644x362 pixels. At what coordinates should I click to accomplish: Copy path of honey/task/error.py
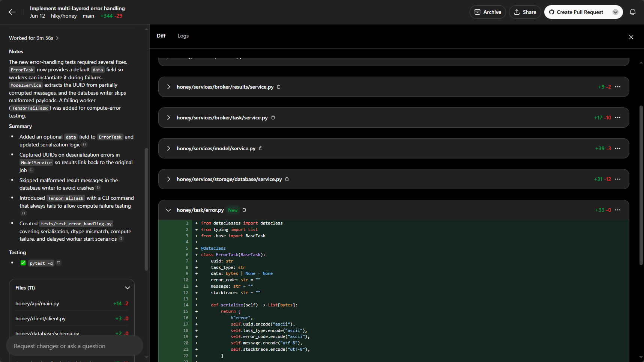[244, 210]
